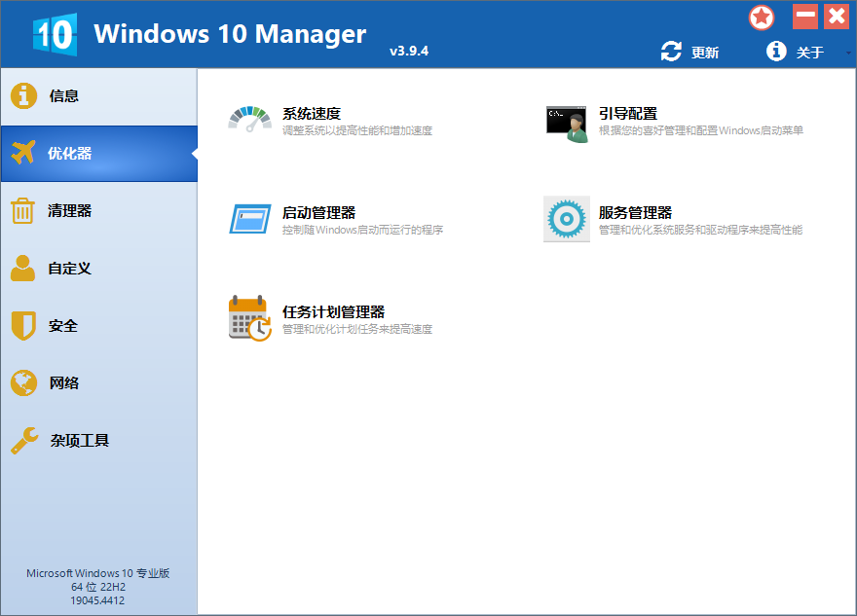Open the 杂项工具 miscellaneous tools section
This screenshot has width=857, height=616.
(24, 440)
